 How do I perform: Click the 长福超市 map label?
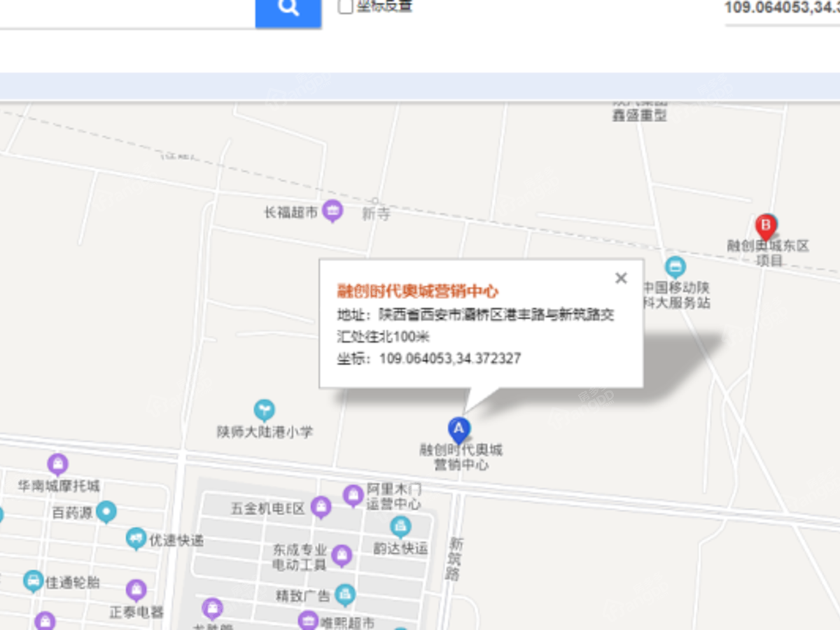coord(291,212)
